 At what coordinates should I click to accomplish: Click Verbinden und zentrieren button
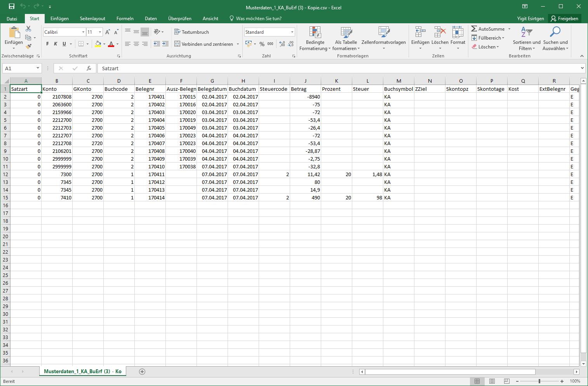click(x=204, y=44)
